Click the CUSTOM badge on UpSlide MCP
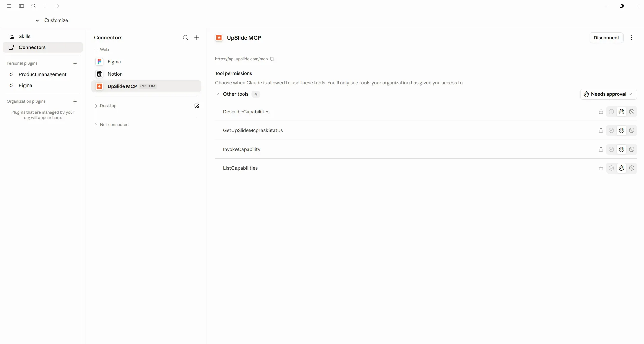The width and height of the screenshot is (644, 344). (148, 86)
